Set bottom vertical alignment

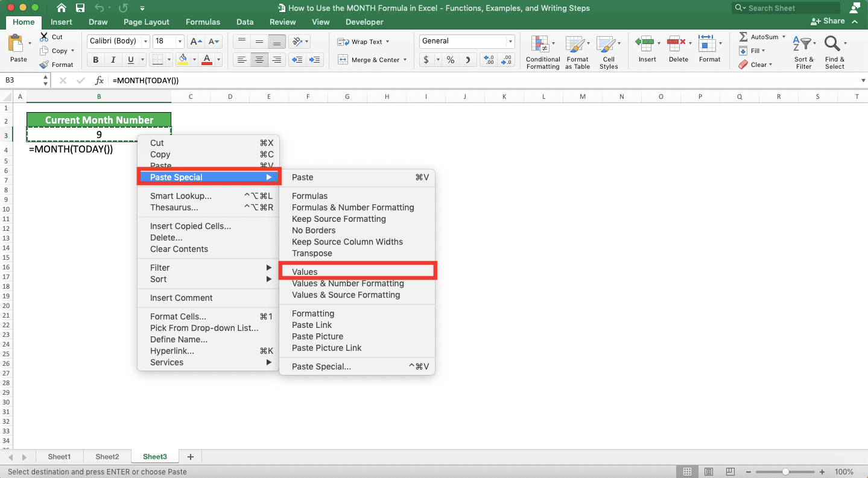coord(277,42)
